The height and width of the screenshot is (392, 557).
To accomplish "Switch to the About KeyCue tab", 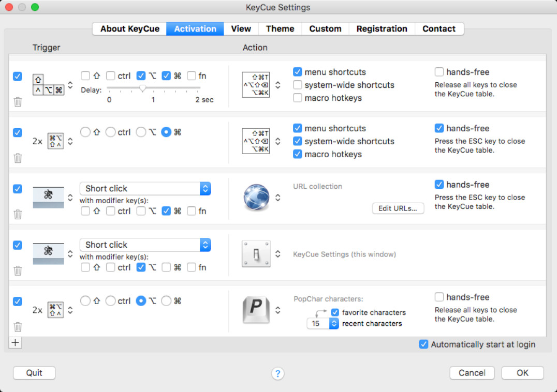I will (x=129, y=29).
